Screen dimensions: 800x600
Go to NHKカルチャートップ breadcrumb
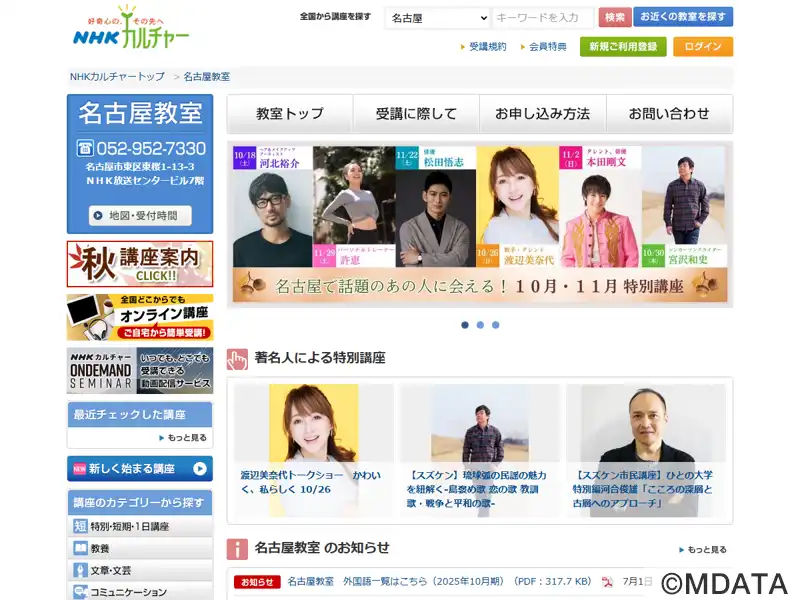[x=117, y=77]
